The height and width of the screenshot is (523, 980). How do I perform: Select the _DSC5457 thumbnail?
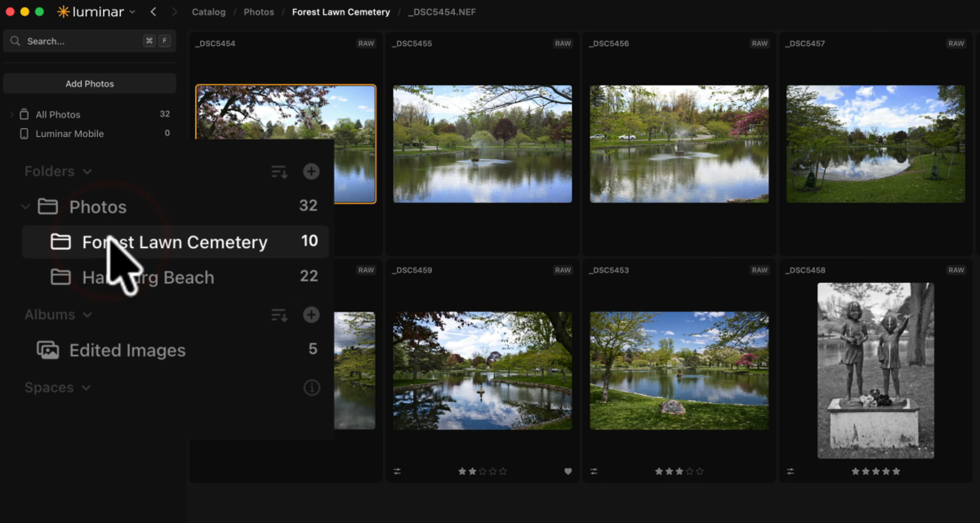coord(875,144)
